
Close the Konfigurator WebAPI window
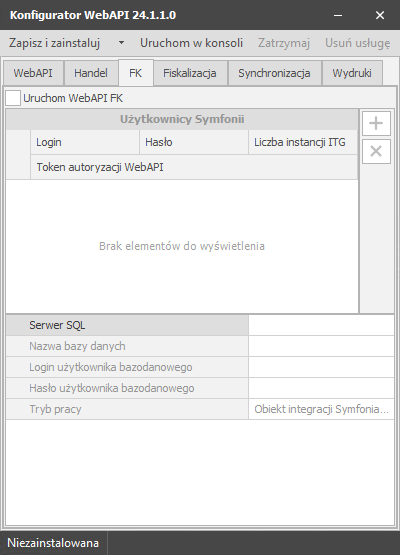pyautogui.click(x=380, y=15)
